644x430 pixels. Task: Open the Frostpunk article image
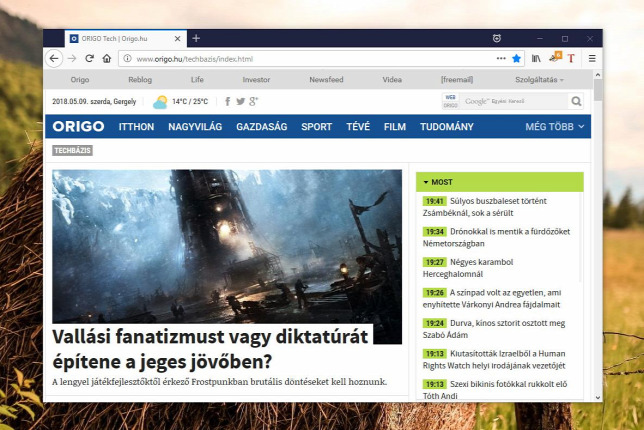[227, 246]
